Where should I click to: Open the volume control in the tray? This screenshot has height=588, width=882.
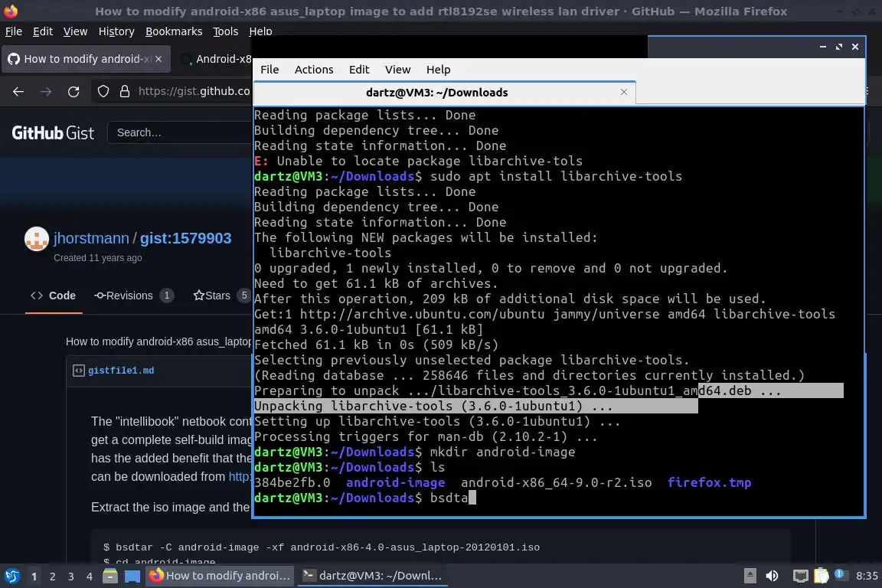click(x=773, y=576)
